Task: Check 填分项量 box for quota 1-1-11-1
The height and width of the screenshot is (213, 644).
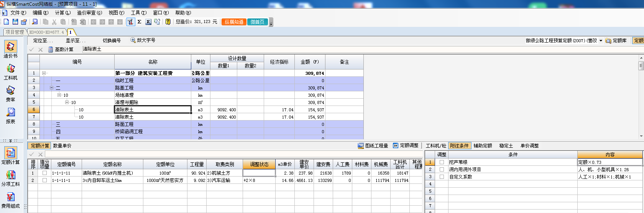Action: coord(44,180)
